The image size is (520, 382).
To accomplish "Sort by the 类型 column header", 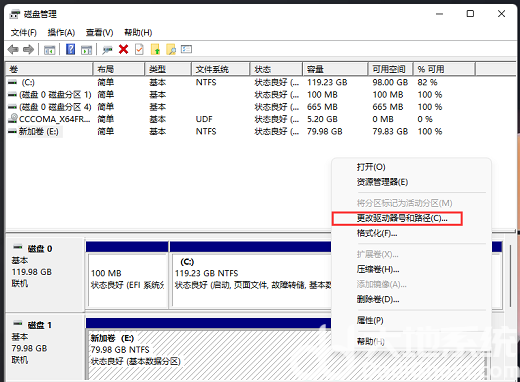I will [x=168, y=69].
